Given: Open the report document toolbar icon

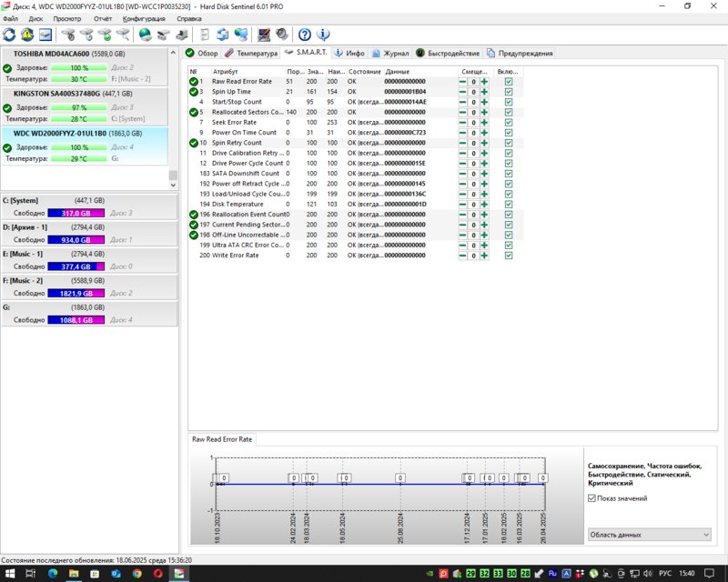Looking at the screenshot, I should pyautogui.click(x=205, y=35).
